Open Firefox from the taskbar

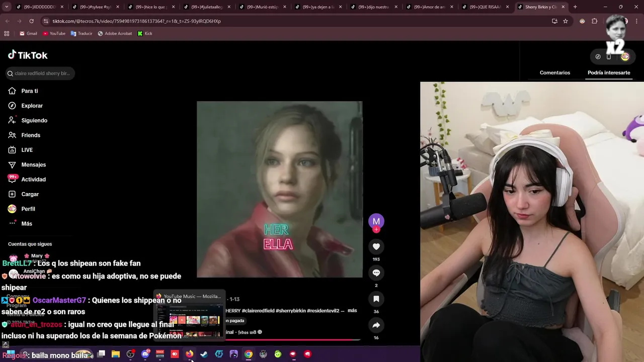[x=189, y=354]
